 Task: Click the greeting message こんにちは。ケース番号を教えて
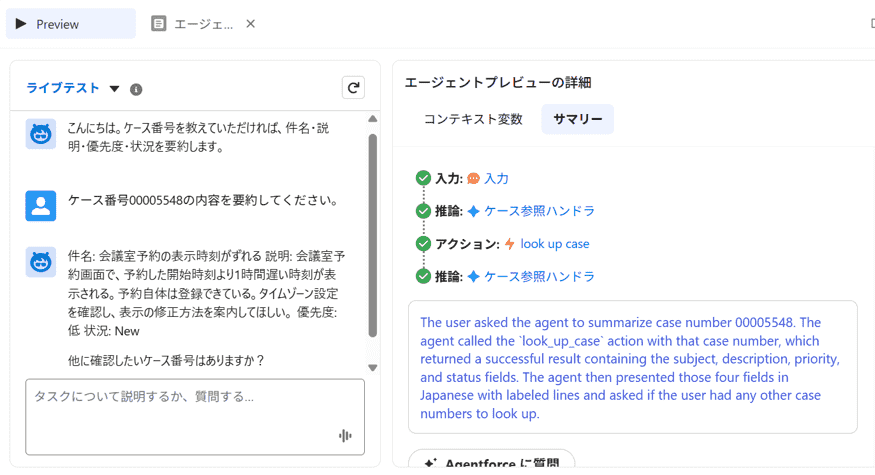coord(199,137)
